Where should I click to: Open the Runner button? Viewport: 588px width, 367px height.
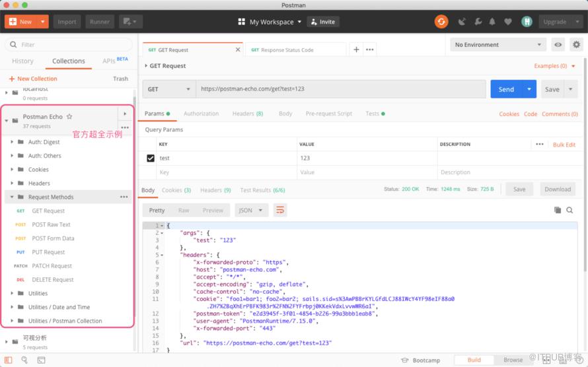[100, 22]
